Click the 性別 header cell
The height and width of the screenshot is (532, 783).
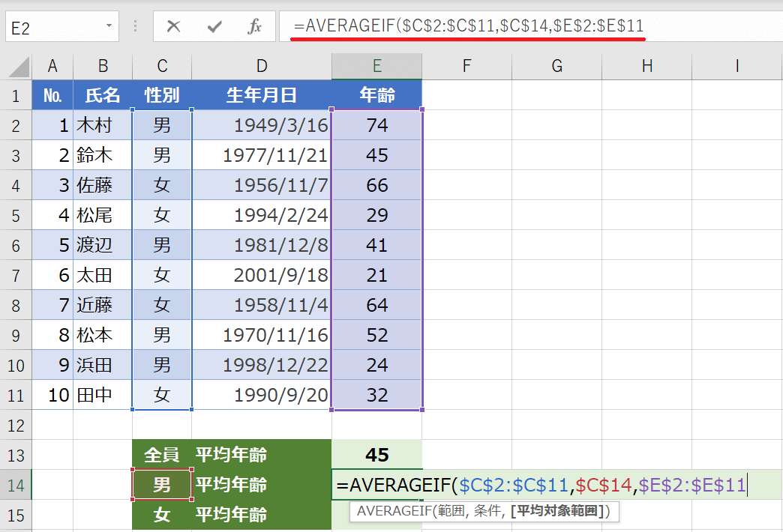162,95
